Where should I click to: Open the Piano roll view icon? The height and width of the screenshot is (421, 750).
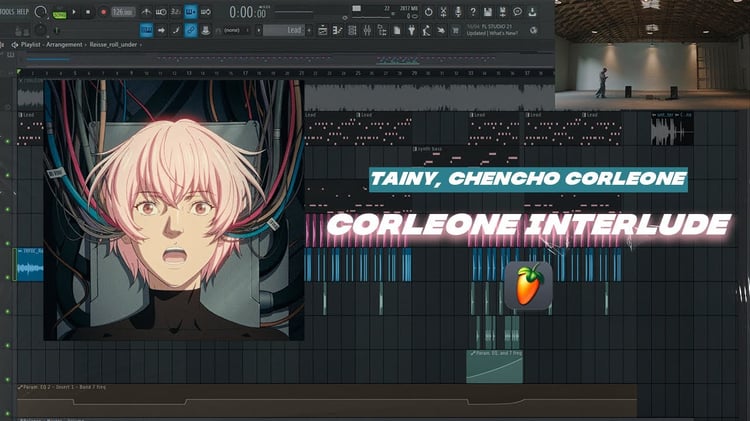(338, 30)
